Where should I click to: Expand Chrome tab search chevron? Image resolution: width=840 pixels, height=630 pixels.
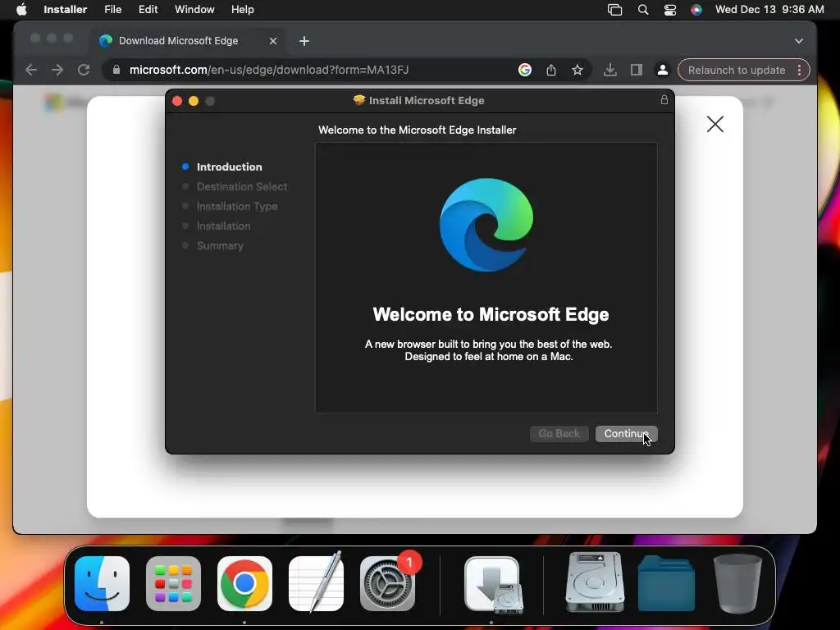(x=799, y=41)
